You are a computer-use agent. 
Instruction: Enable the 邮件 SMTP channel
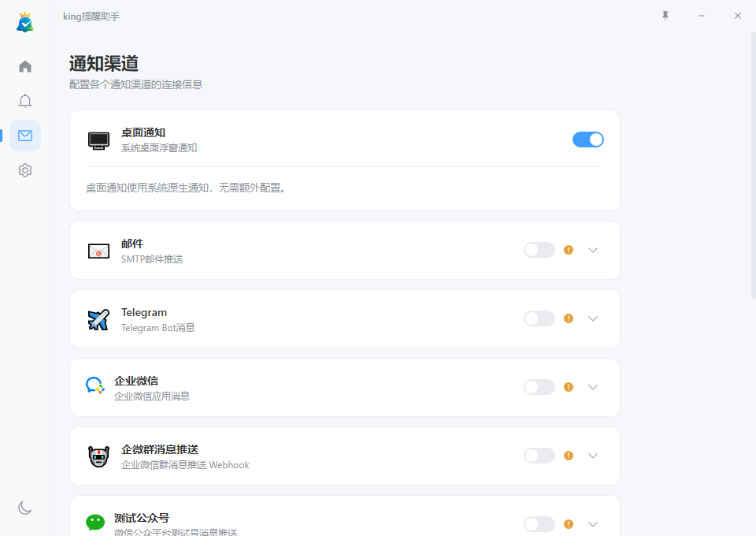click(539, 249)
